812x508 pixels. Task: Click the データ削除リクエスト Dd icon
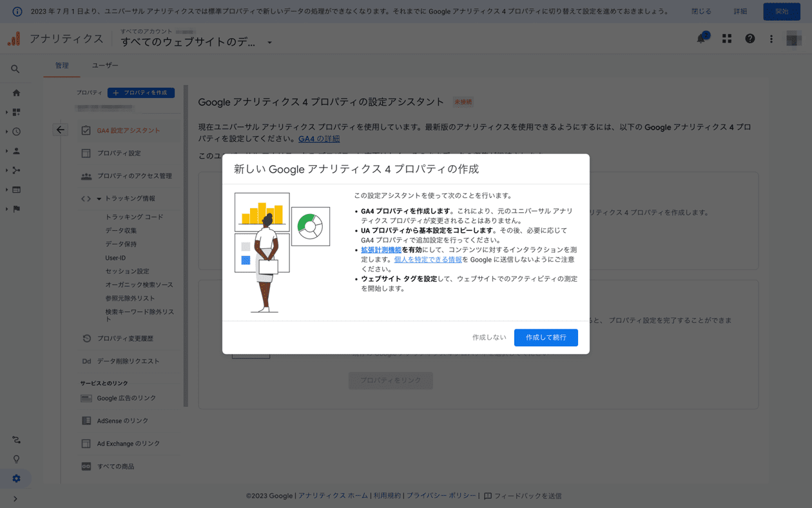86,361
